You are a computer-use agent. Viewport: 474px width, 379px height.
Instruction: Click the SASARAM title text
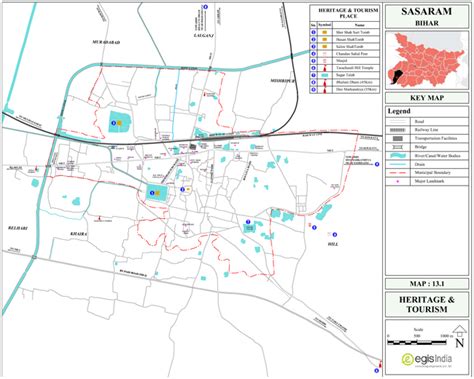427,11
